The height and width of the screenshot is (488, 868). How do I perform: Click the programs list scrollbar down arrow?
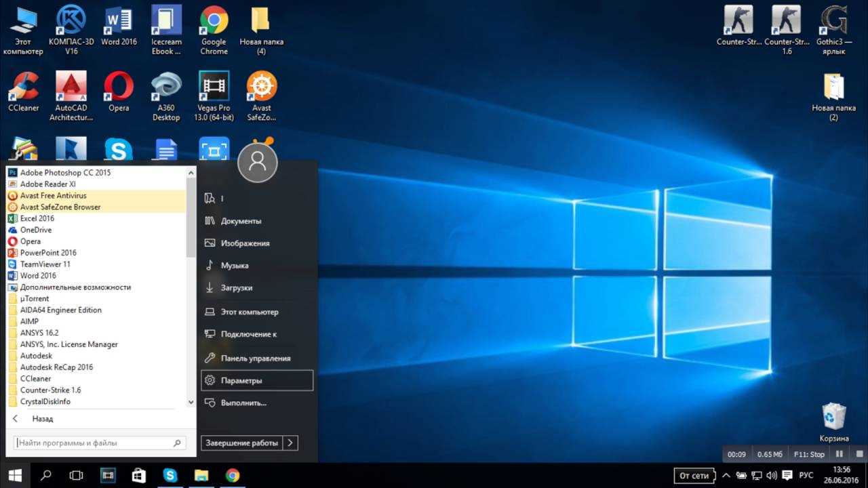[x=191, y=402]
